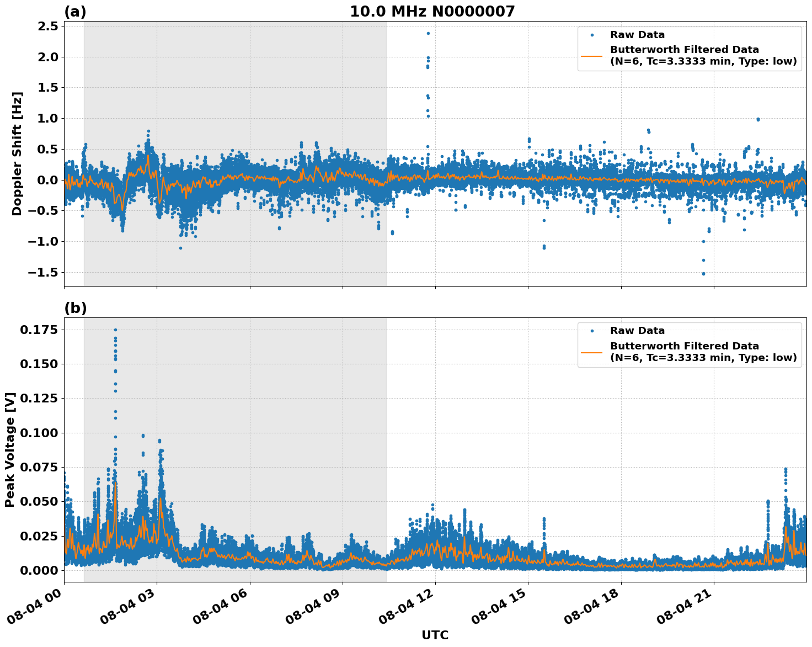812x647 pixels.
Task: Click the 'Peak Voltage [V]' axis label
Action: pos(10,449)
